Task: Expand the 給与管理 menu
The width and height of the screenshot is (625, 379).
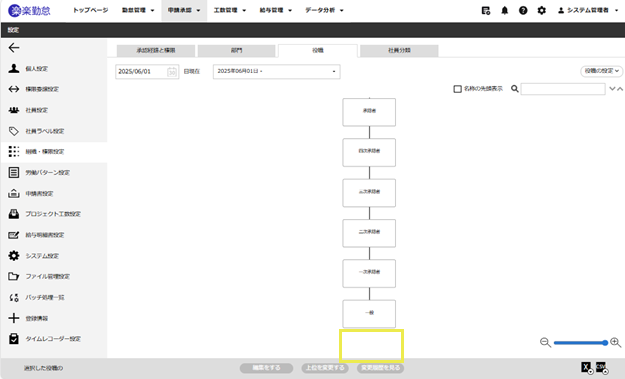Action: pos(275,10)
